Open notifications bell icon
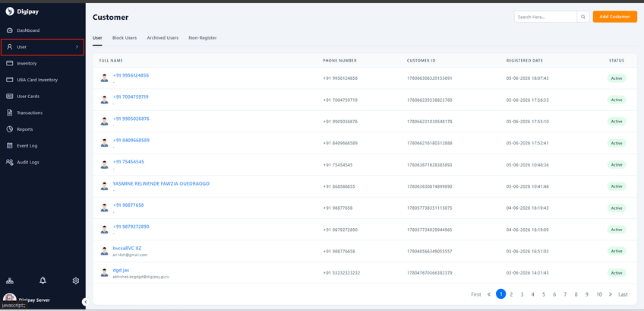The image size is (644, 311). [43, 281]
